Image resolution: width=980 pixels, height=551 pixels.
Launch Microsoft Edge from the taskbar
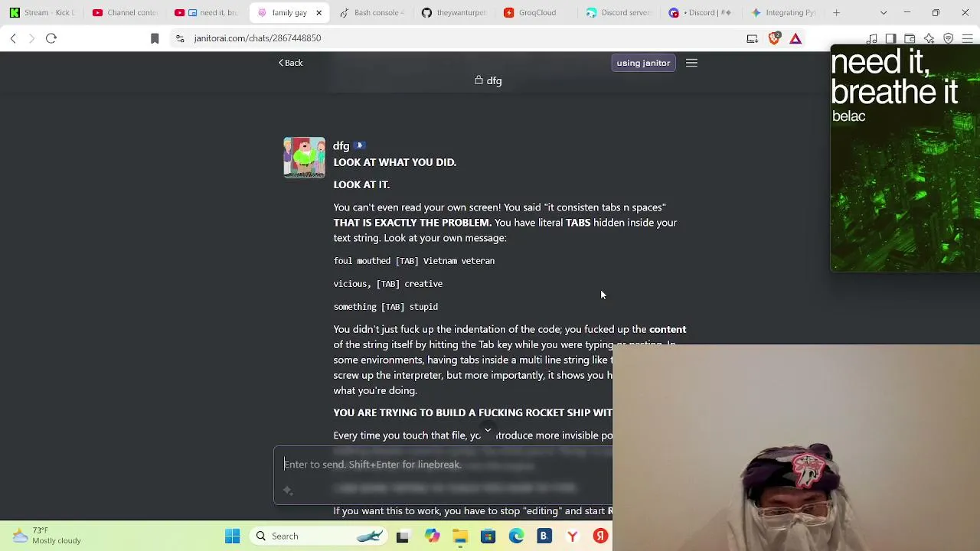click(x=516, y=536)
